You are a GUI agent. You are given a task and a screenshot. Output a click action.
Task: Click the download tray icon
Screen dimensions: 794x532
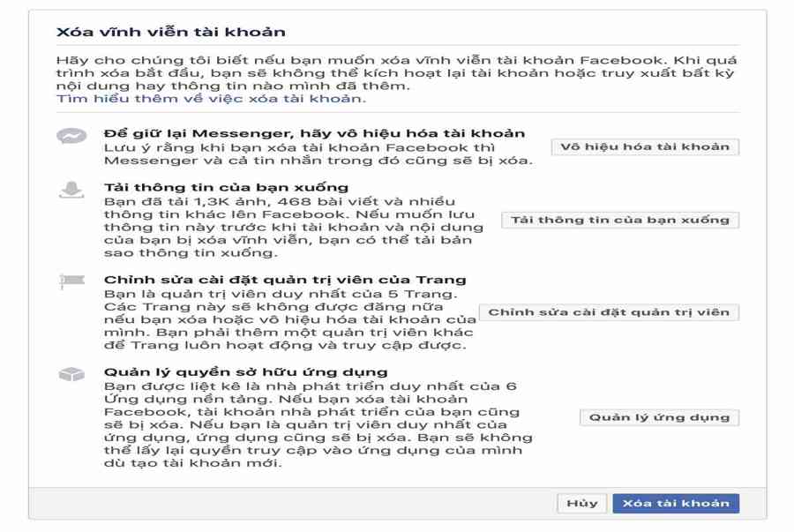[x=71, y=190]
